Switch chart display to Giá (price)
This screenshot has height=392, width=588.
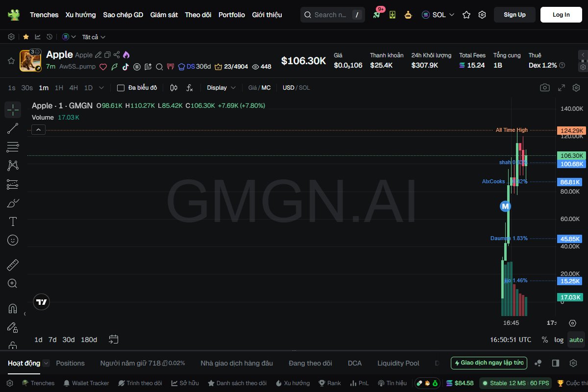point(253,88)
